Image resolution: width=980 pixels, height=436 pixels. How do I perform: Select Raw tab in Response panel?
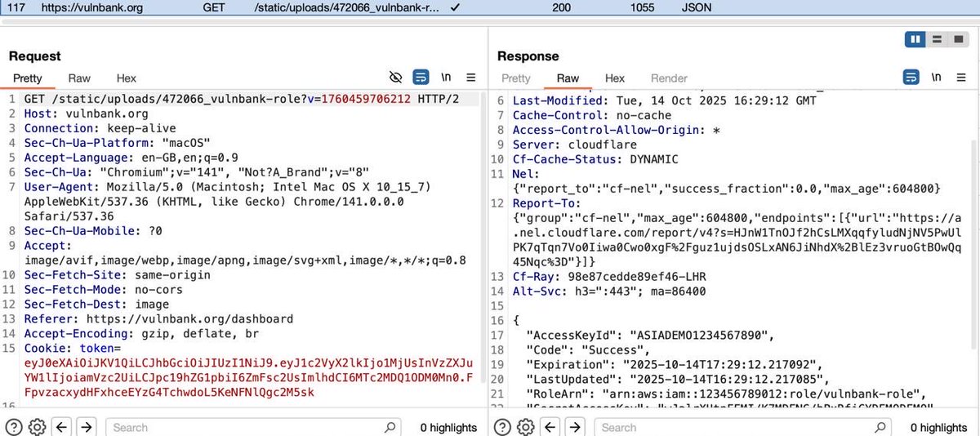pyautogui.click(x=568, y=78)
